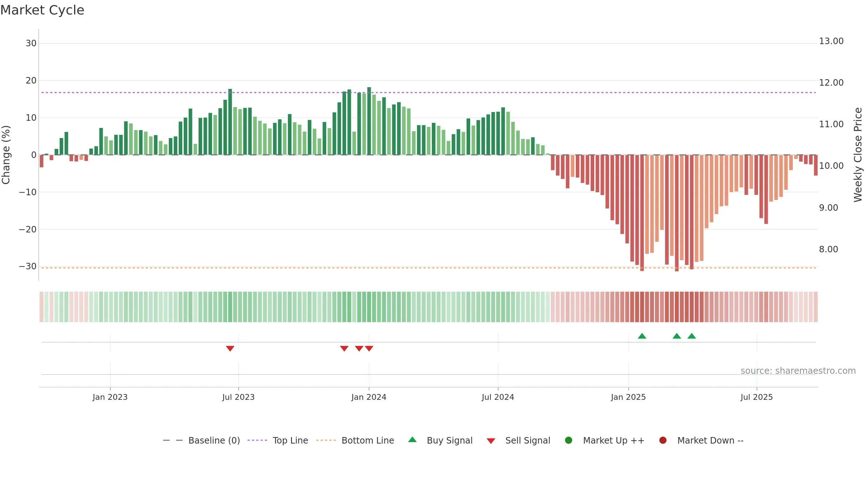Toggle the Sell Signal legend entry
868x488 pixels.
[519, 440]
